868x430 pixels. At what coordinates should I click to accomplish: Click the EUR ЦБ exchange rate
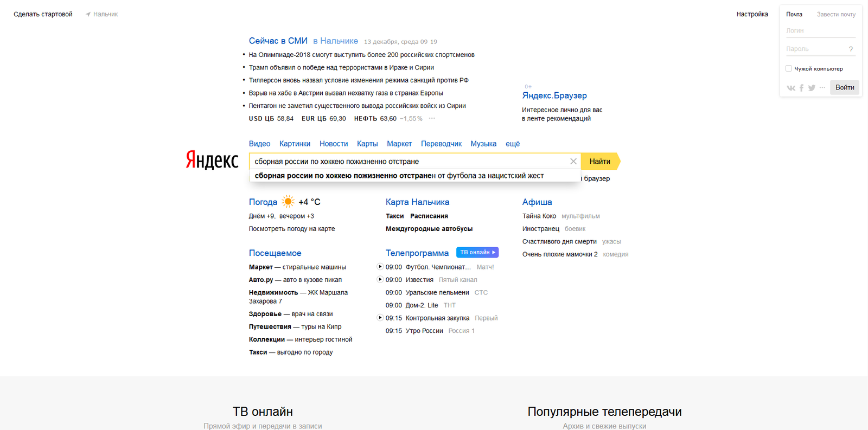click(323, 118)
